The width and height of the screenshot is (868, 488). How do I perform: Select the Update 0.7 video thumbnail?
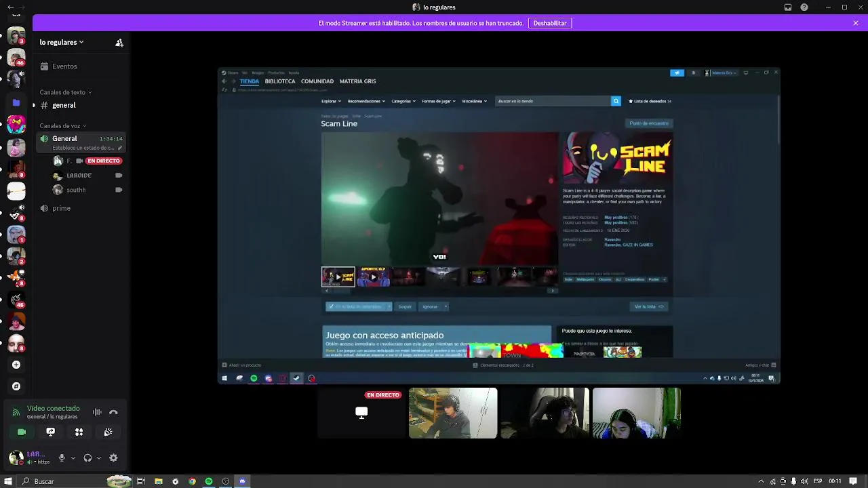pyautogui.click(x=374, y=277)
